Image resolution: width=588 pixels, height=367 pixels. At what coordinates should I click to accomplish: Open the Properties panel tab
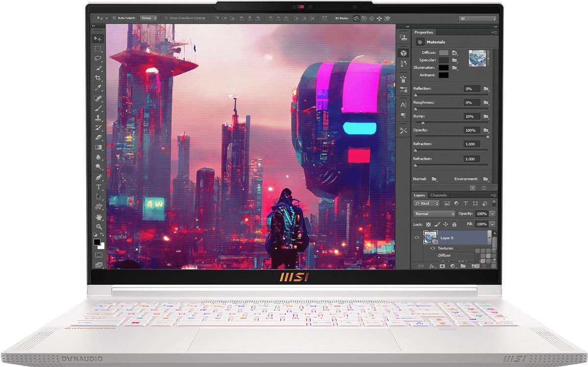424,32
